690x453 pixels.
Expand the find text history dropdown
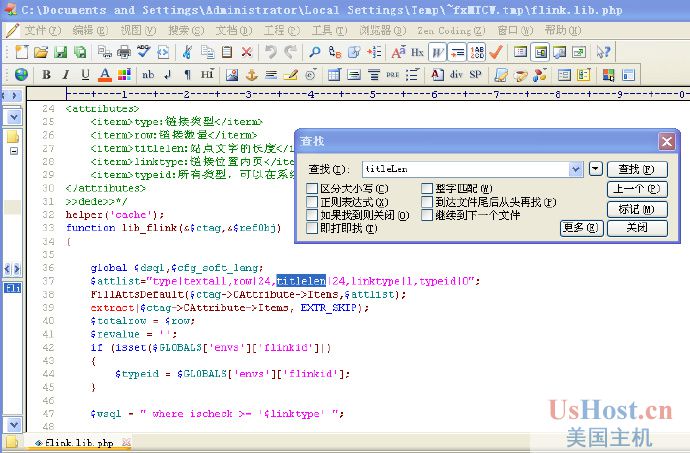tap(575, 169)
